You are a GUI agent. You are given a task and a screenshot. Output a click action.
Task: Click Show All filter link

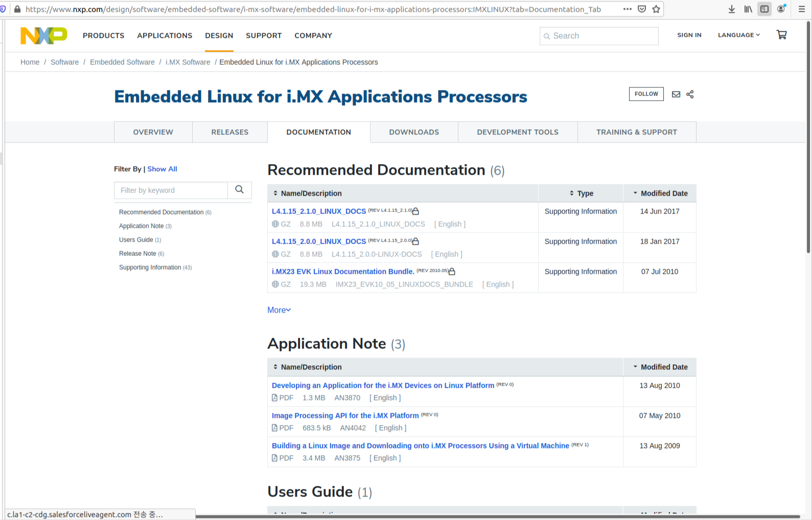point(163,169)
